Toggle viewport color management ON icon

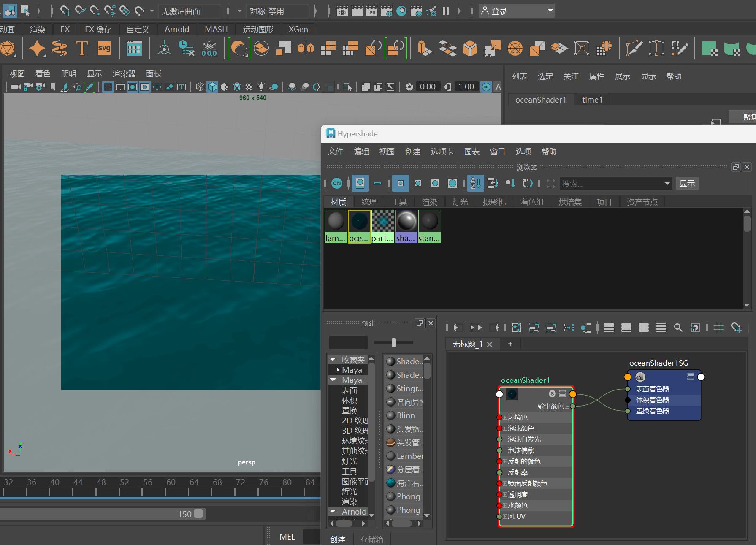click(x=486, y=87)
